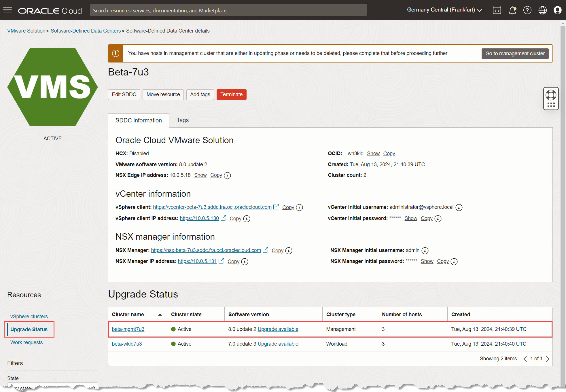Click info icon next to vCenter initial username
This screenshot has height=392, width=566.
(x=459, y=207)
